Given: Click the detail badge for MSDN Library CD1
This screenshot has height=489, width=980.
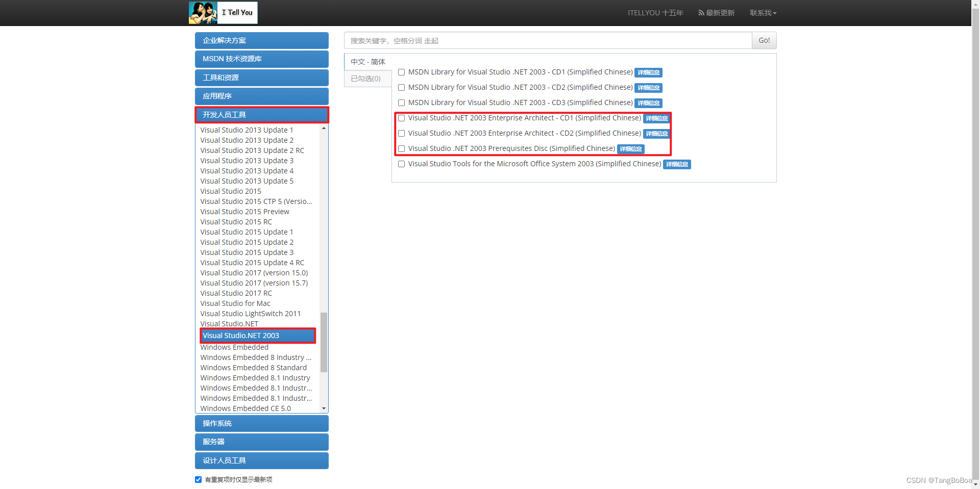Looking at the screenshot, I should click(648, 72).
